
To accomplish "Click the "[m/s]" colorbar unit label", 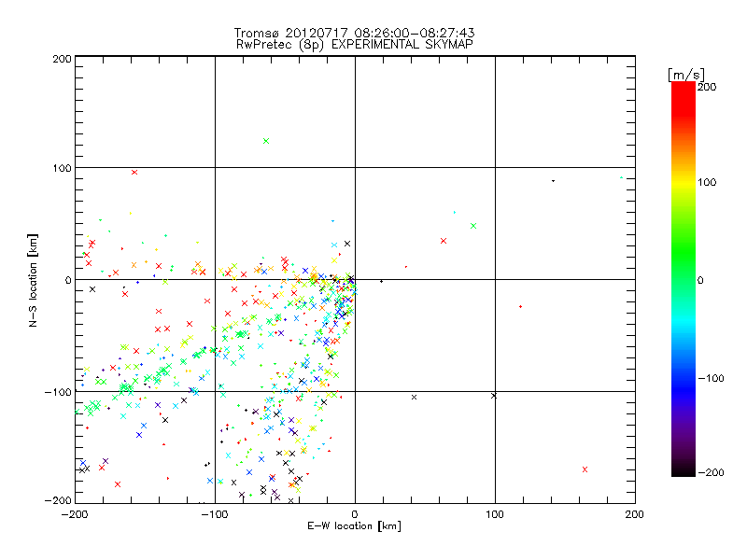I will point(686,75).
